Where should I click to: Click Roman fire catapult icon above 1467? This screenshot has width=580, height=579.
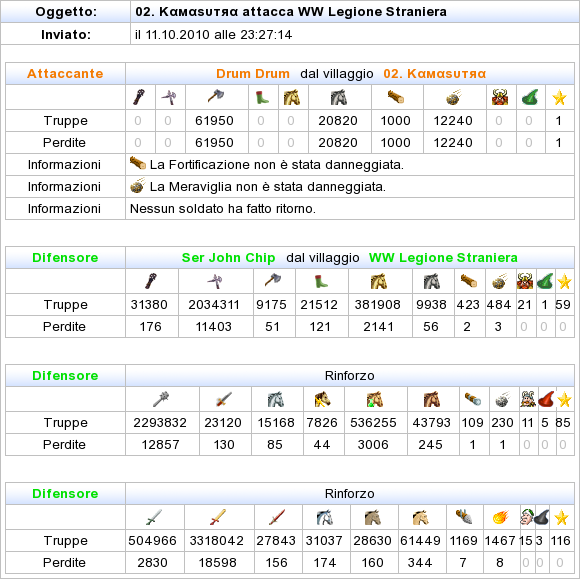(501, 517)
